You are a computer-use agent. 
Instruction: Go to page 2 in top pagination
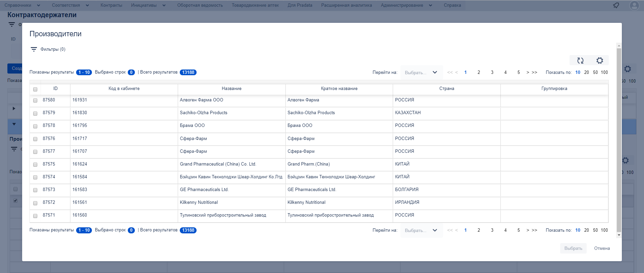pos(479,73)
